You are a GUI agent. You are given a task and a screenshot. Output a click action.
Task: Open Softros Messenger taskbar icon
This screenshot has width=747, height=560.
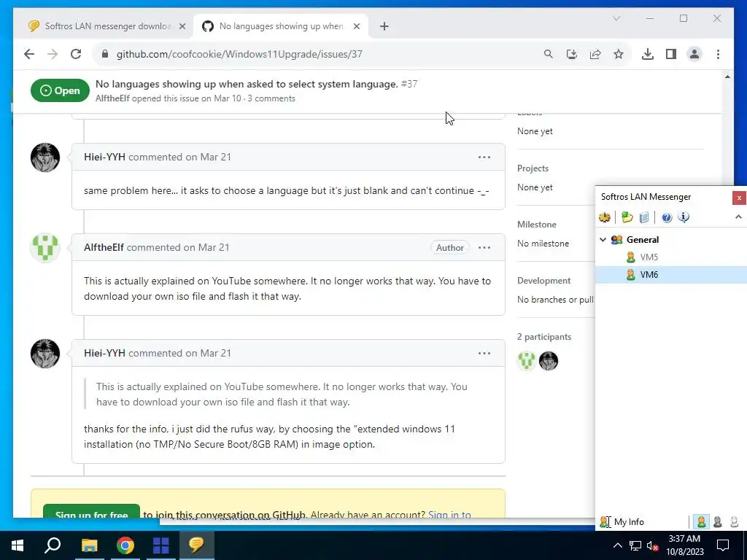(x=196, y=545)
